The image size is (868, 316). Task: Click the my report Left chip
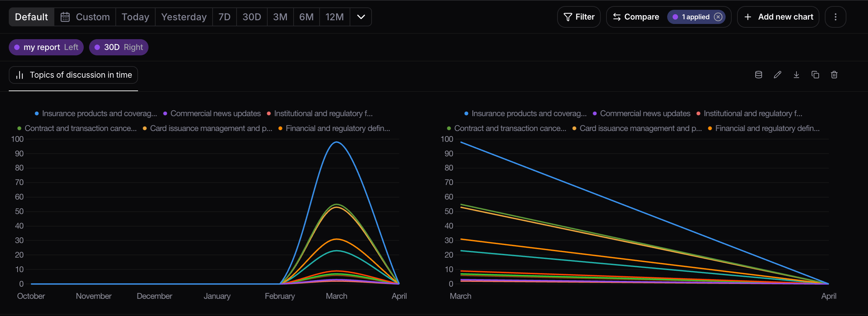[x=46, y=47]
